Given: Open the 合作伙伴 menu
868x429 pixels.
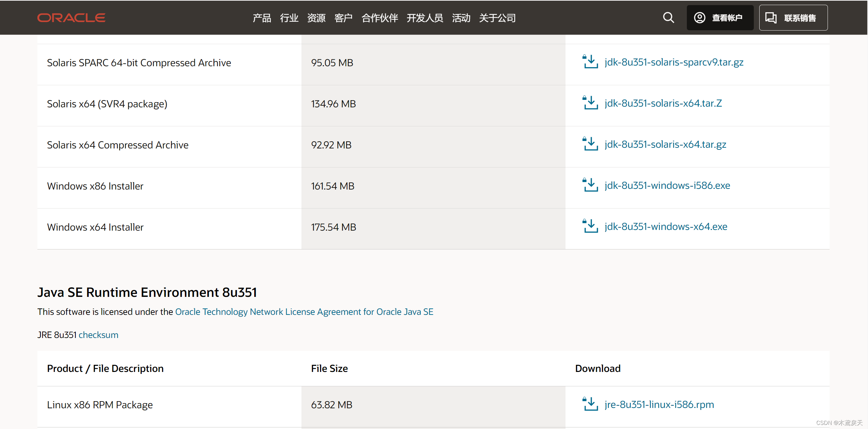Looking at the screenshot, I should point(380,18).
